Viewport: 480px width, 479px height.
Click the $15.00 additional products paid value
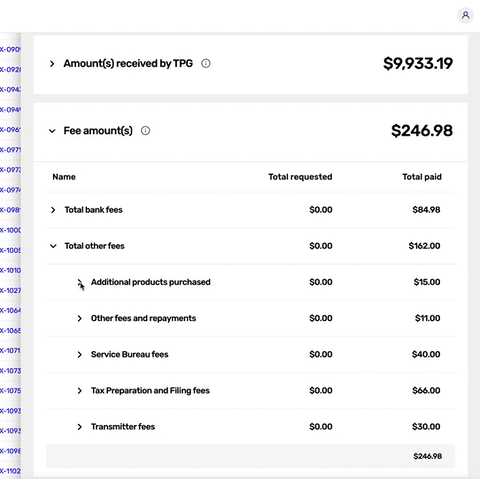[427, 282]
